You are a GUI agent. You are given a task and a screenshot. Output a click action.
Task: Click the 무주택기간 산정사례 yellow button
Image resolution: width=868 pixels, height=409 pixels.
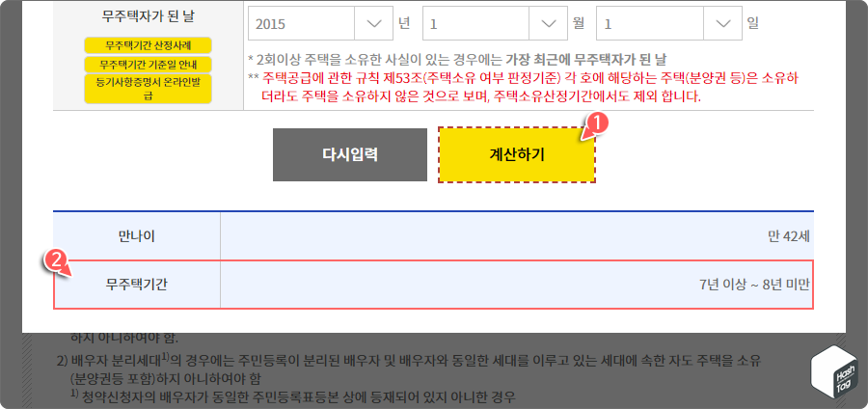click(x=148, y=45)
